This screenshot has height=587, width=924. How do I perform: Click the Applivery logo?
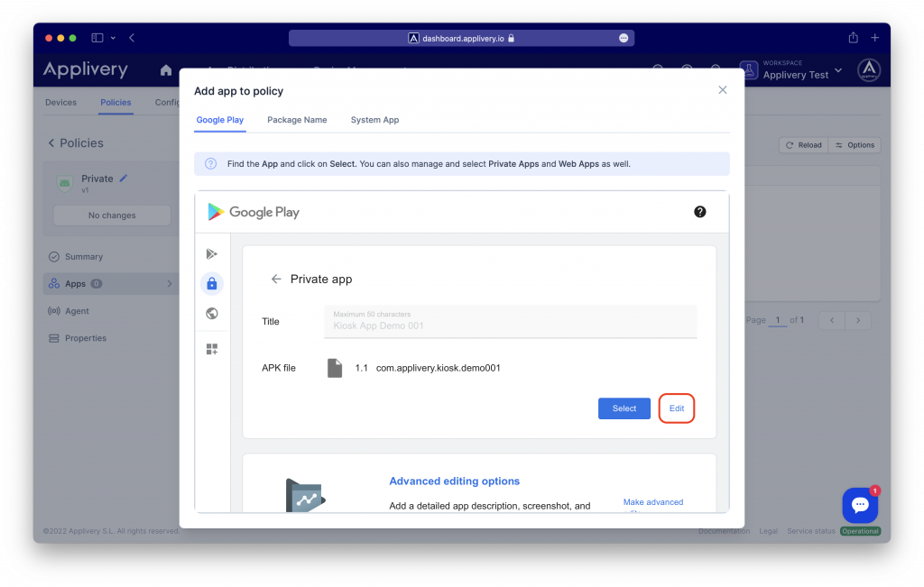coord(86,69)
